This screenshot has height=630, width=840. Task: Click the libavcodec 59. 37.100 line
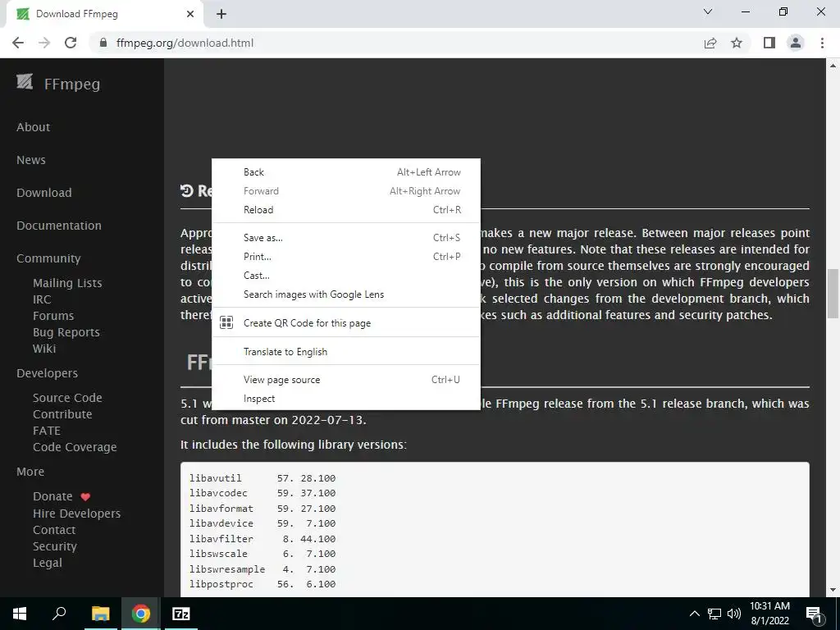click(262, 493)
